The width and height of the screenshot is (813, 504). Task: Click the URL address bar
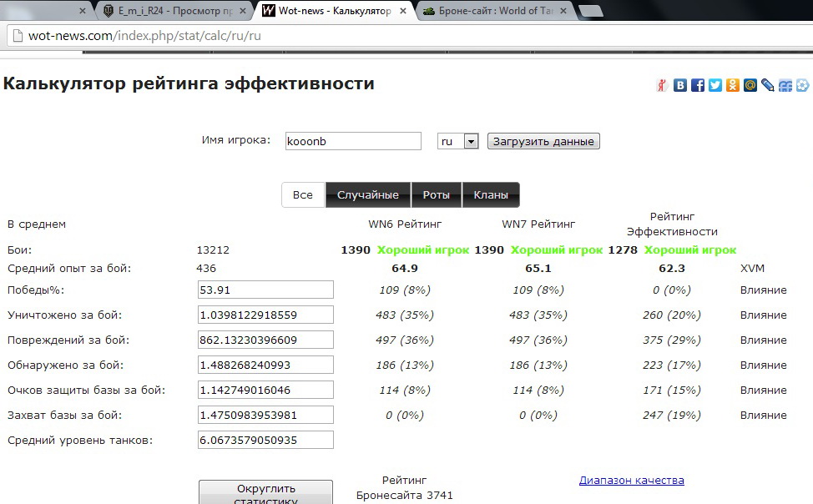410,36
